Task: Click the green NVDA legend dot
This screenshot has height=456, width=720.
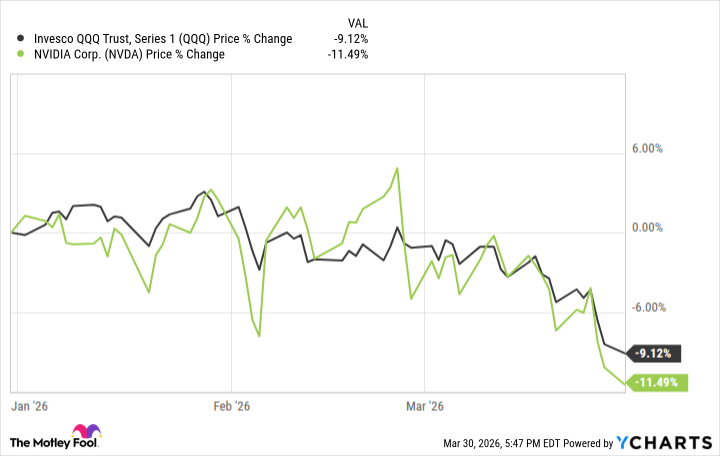Action: click(x=17, y=54)
